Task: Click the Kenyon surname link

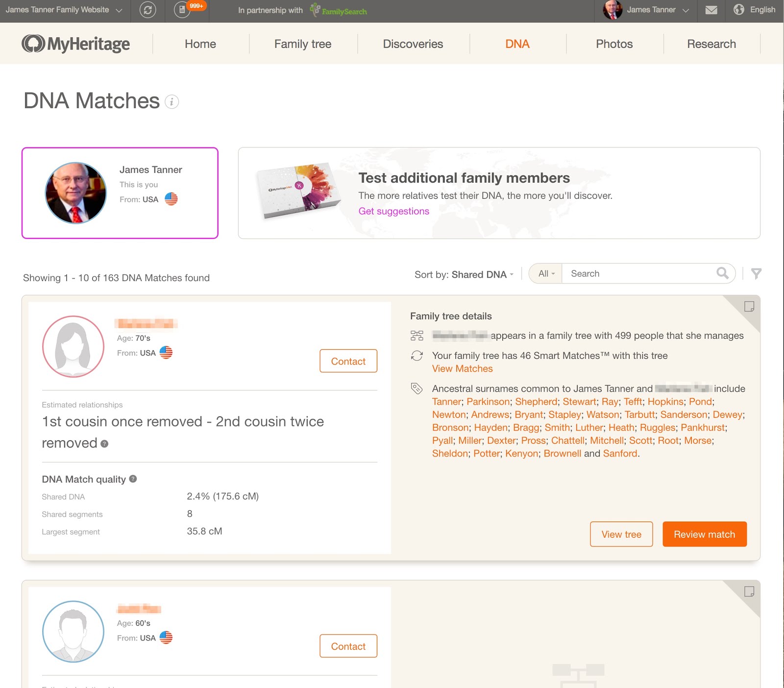Action: pyautogui.click(x=522, y=453)
